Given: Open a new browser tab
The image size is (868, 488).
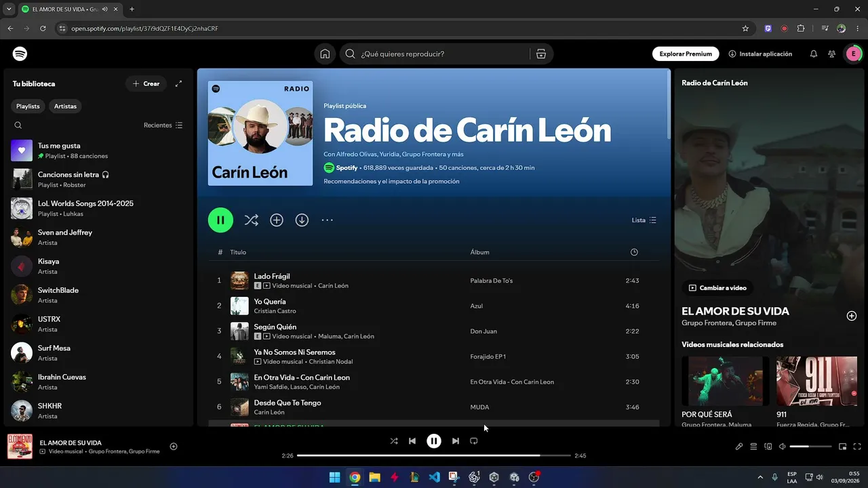Looking at the screenshot, I should [x=132, y=9].
